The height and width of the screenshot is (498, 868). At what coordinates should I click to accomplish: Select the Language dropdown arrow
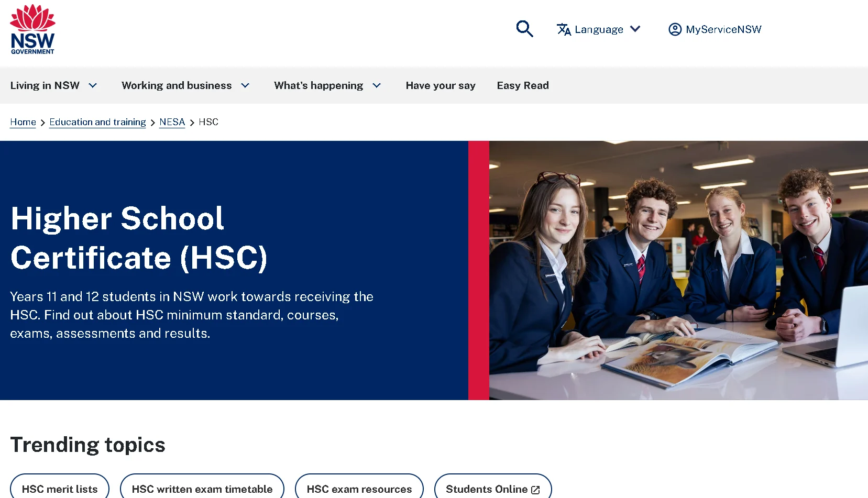pyautogui.click(x=635, y=29)
